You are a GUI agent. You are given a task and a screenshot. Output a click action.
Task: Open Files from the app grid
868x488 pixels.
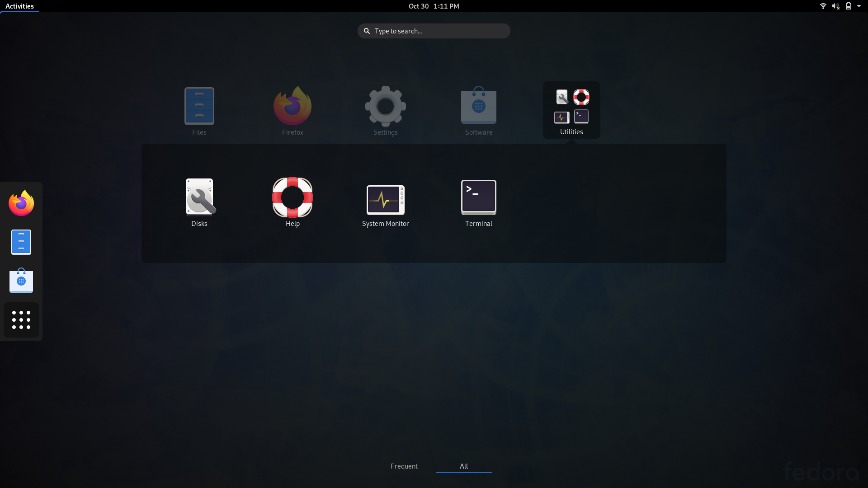pos(199,111)
